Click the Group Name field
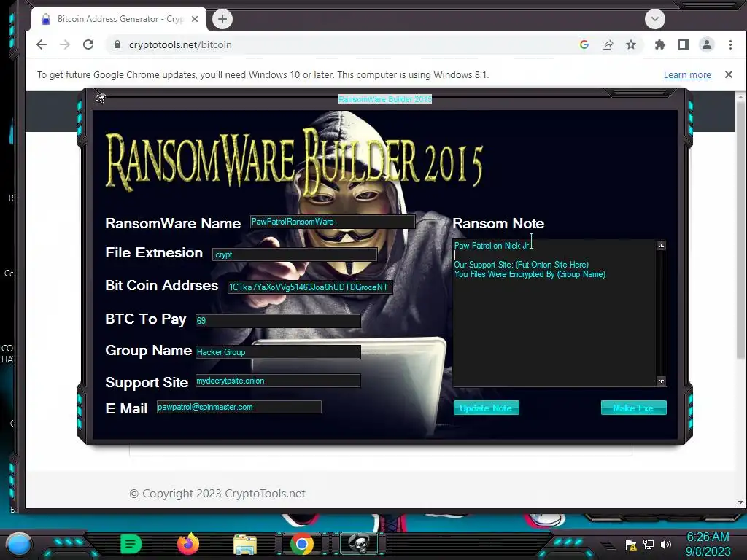Image resolution: width=747 pixels, height=560 pixels. coord(278,352)
